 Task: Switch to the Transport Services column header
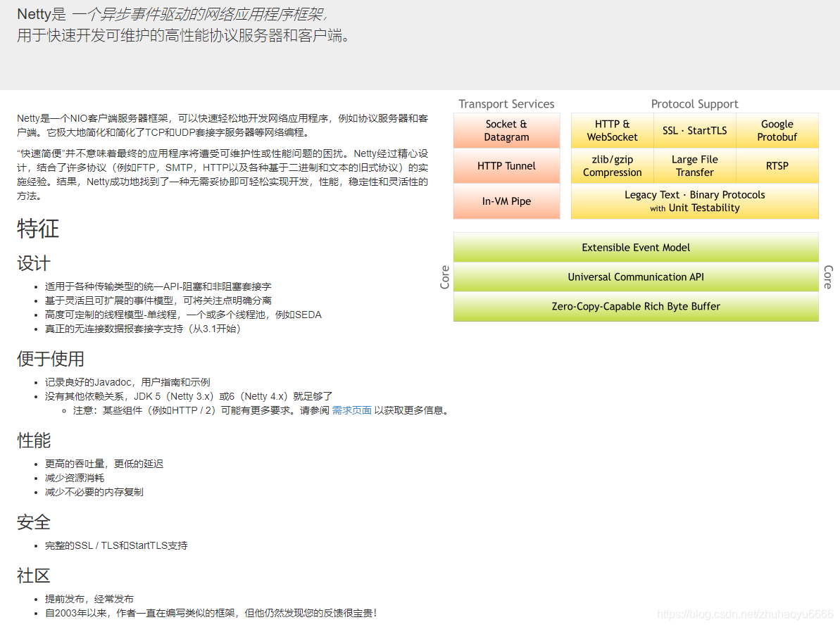[506, 103]
